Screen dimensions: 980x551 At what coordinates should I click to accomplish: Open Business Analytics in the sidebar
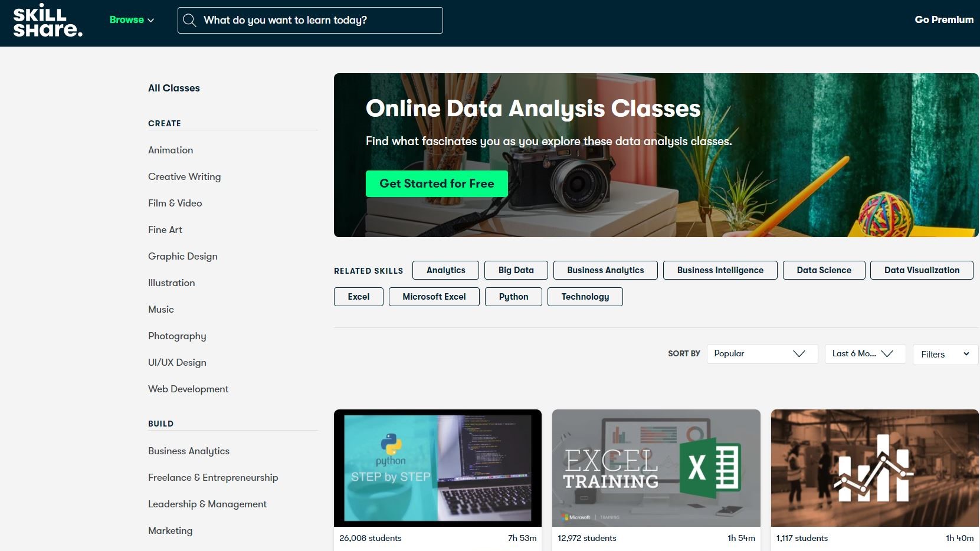click(x=189, y=451)
